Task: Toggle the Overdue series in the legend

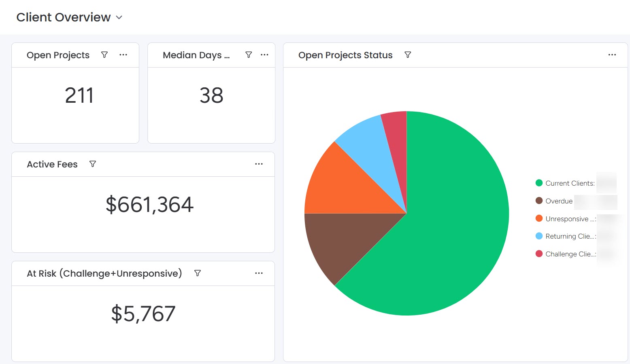Action: click(x=559, y=201)
